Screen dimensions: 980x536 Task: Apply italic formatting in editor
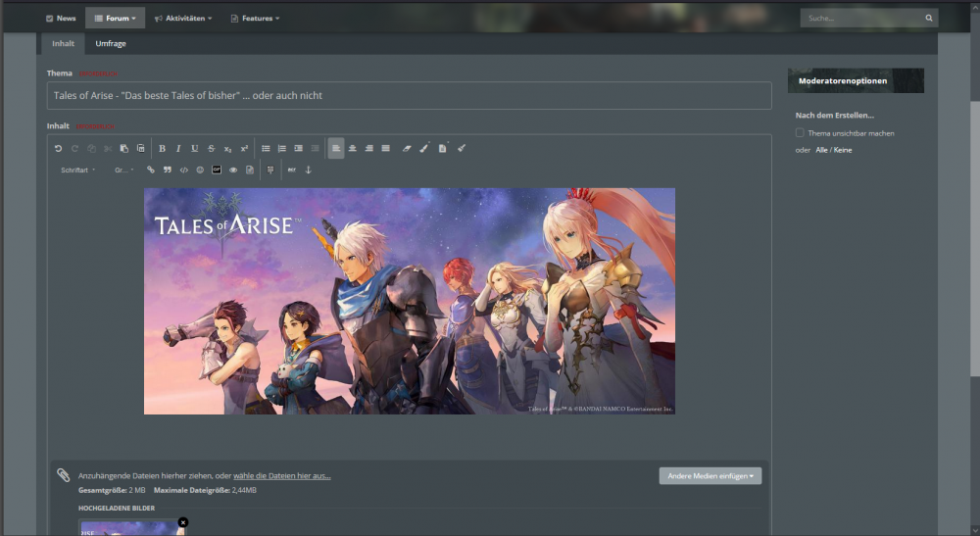point(178,148)
